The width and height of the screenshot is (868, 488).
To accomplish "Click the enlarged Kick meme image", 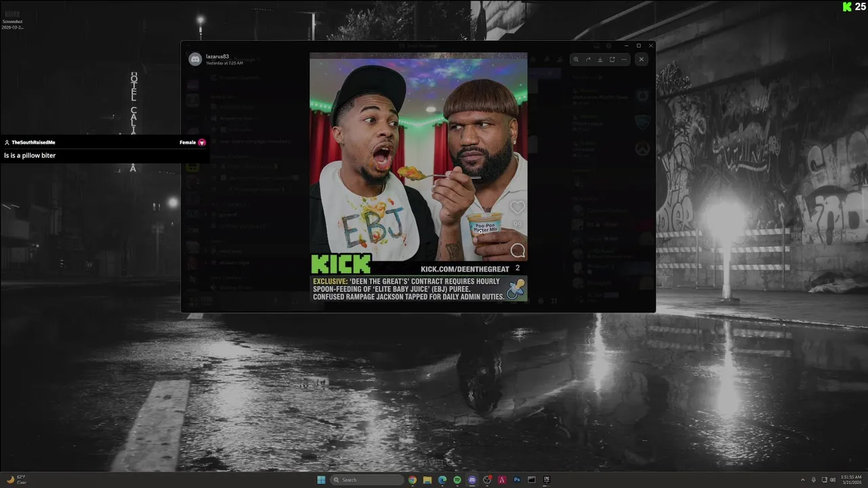I will [418, 177].
